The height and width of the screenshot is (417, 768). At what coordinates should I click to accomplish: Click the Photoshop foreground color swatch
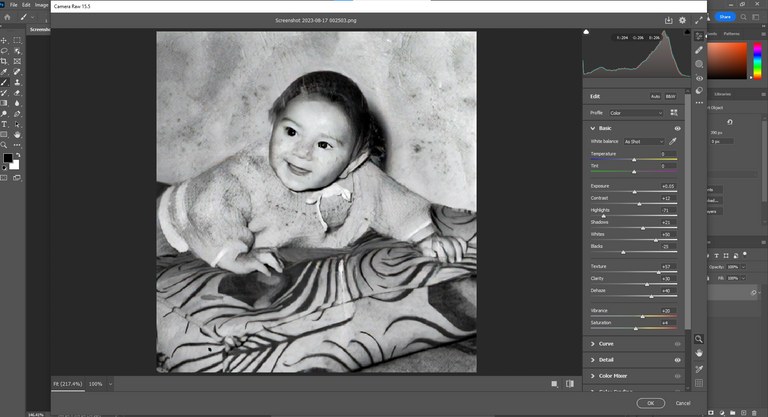[x=8, y=158]
